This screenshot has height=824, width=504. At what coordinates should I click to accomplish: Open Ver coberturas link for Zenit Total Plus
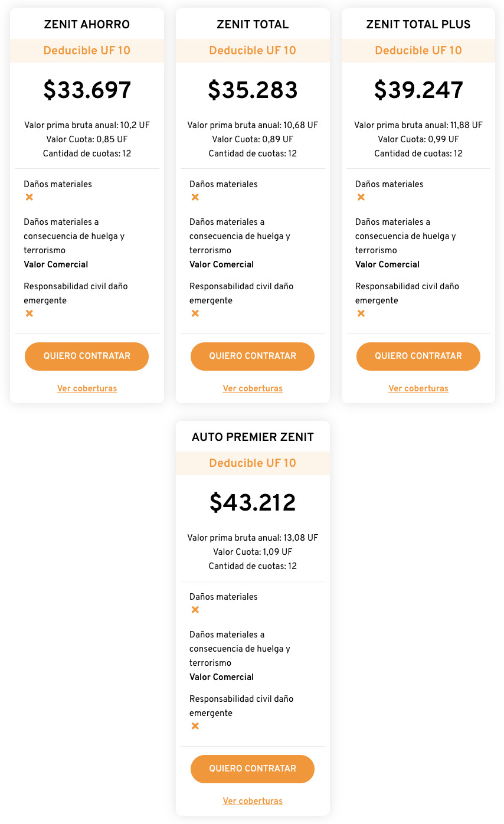pyautogui.click(x=418, y=388)
